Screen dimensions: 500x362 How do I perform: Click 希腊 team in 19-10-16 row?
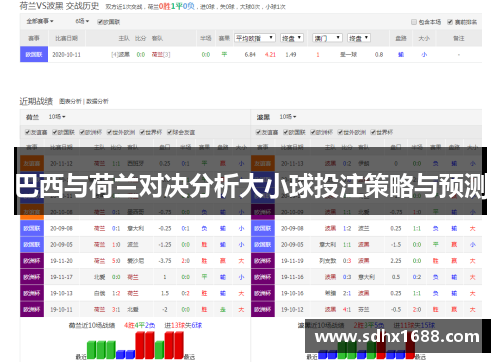(330, 293)
